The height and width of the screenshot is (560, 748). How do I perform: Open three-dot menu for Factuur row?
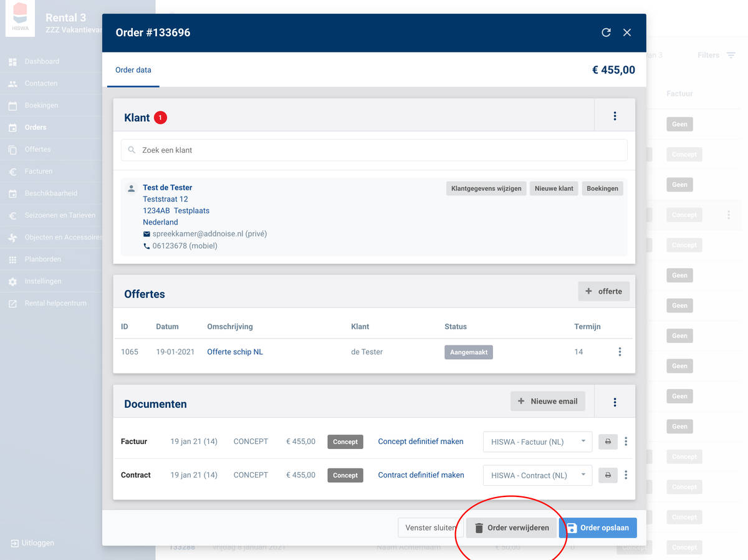pyautogui.click(x=626, y=442)
